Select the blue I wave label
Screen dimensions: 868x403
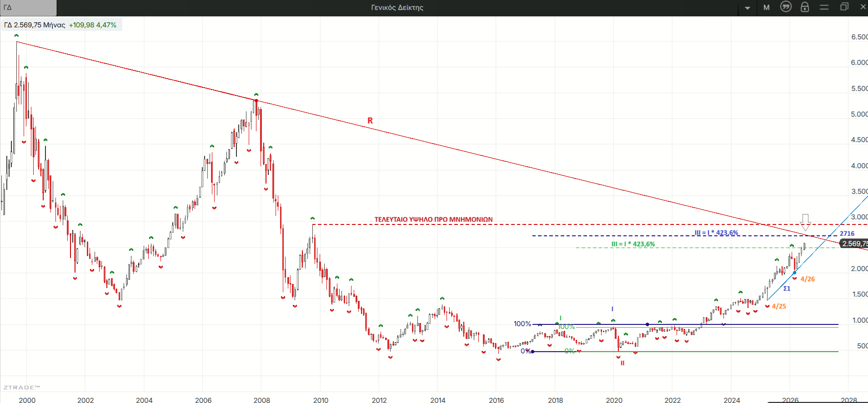pyautogui.click(x=612, y=309)
